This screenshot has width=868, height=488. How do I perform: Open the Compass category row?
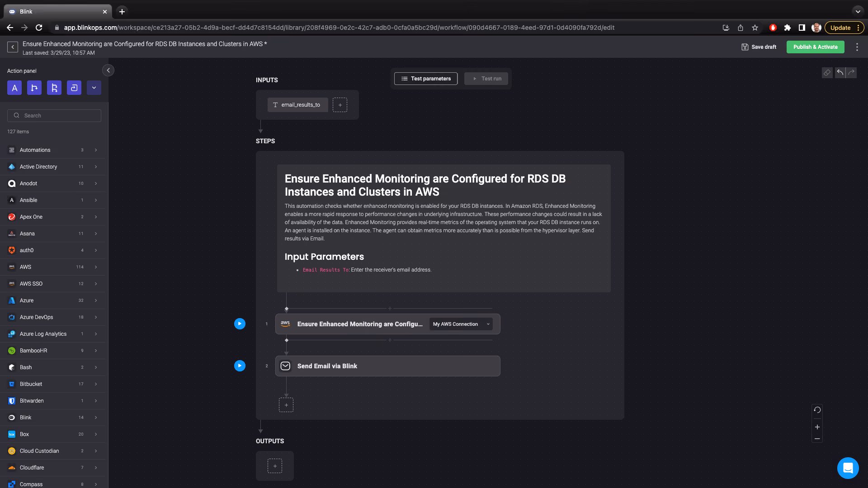coord(52,483)
